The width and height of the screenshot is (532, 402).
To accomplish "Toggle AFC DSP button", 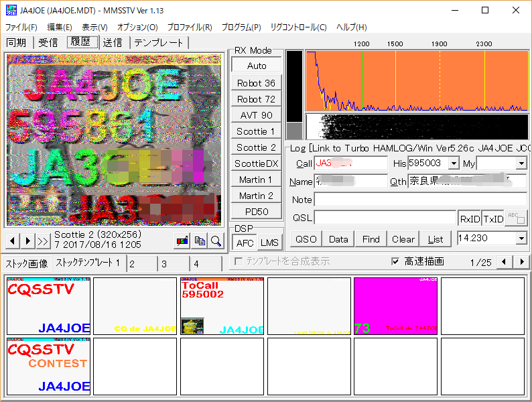I will pos(245,243).
